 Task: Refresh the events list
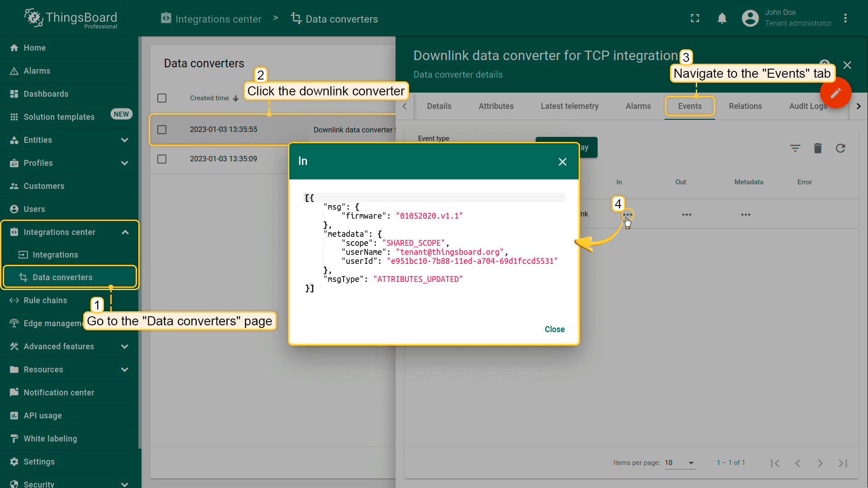point(840,148)
